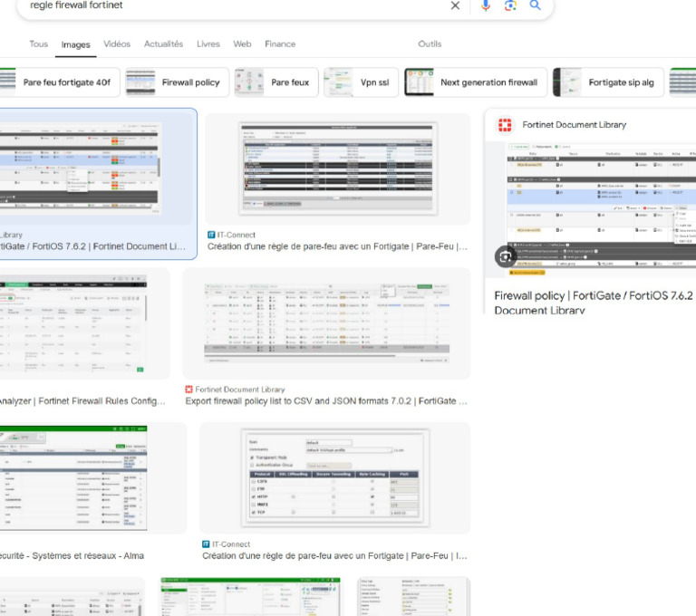This screenshot has height=616, width=696.
Task: Select the Next generation firewall chip
Action: tap(476, 82)
